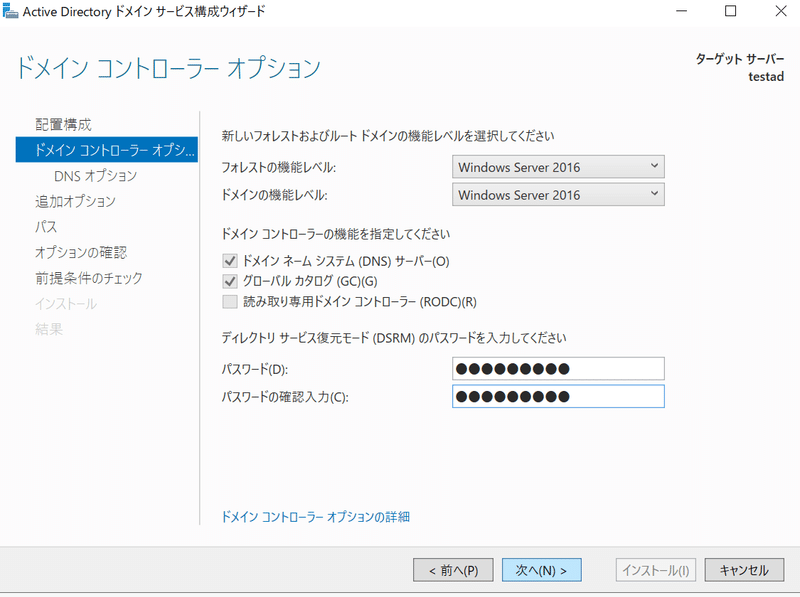
Task: Click ドメイン コントローラーの機能を指定してください text
Action: (336, 234)
